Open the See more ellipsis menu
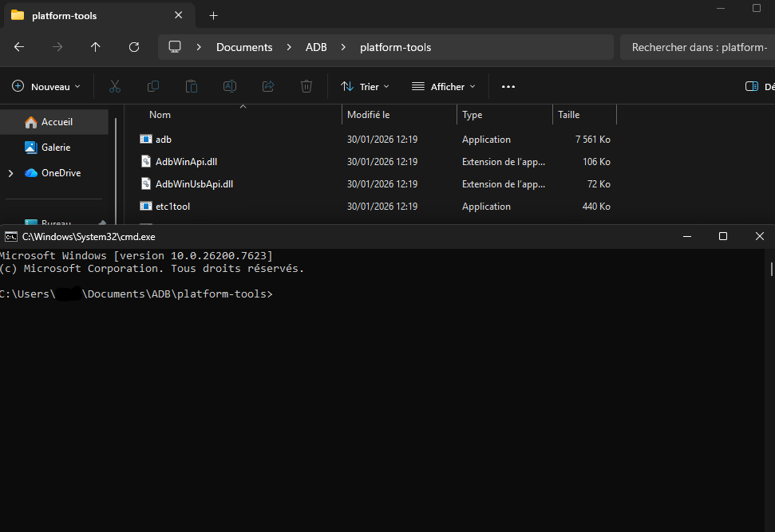Image resolution: width=775 pixels, height=532 pixels. pos(508,86)
